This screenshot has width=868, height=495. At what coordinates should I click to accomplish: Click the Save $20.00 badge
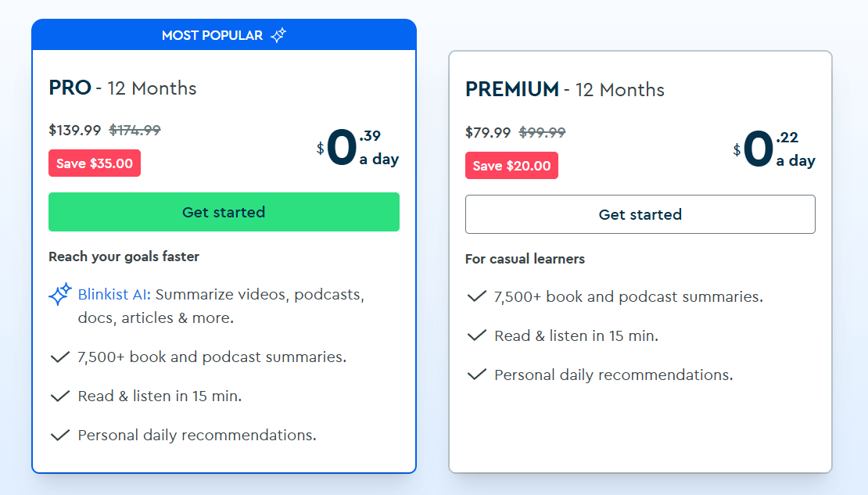tap(511, 166)
